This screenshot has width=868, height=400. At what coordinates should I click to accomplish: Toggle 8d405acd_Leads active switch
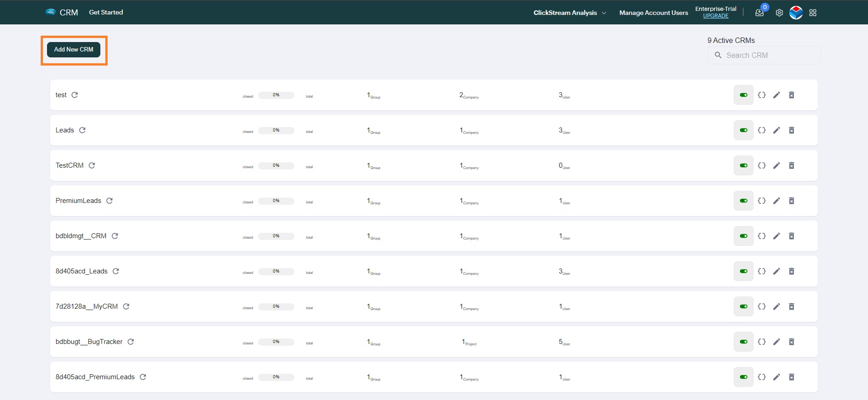[x=744, y=271]
